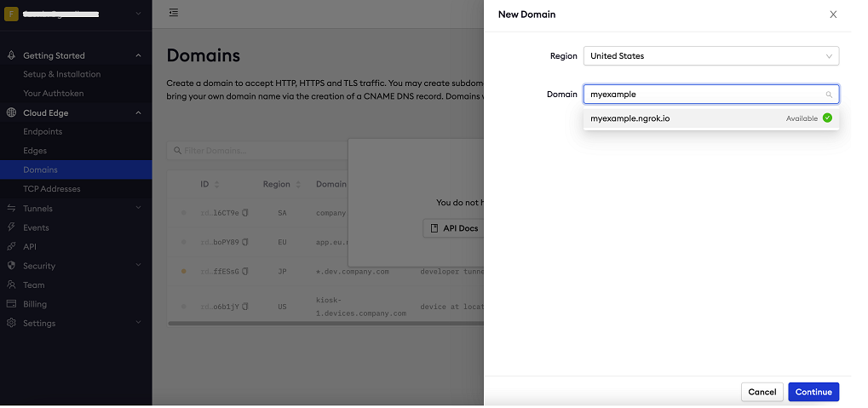Expand the Settings section
868x408 pixels.
(138, 323)
